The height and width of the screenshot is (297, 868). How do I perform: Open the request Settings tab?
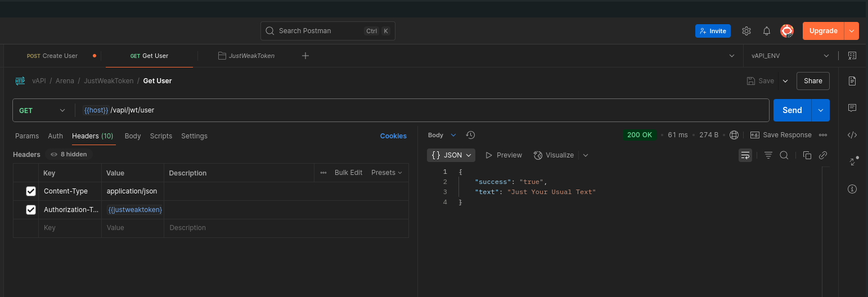194,136
